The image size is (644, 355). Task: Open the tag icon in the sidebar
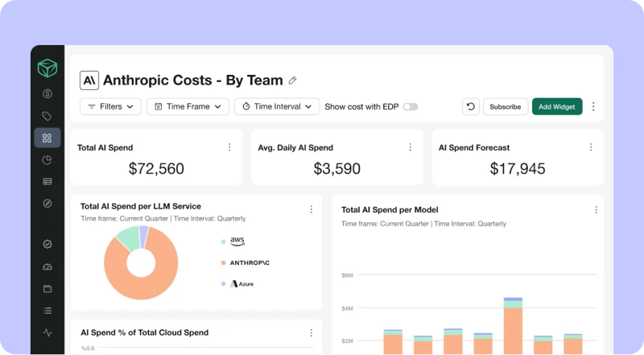point(47,116)
